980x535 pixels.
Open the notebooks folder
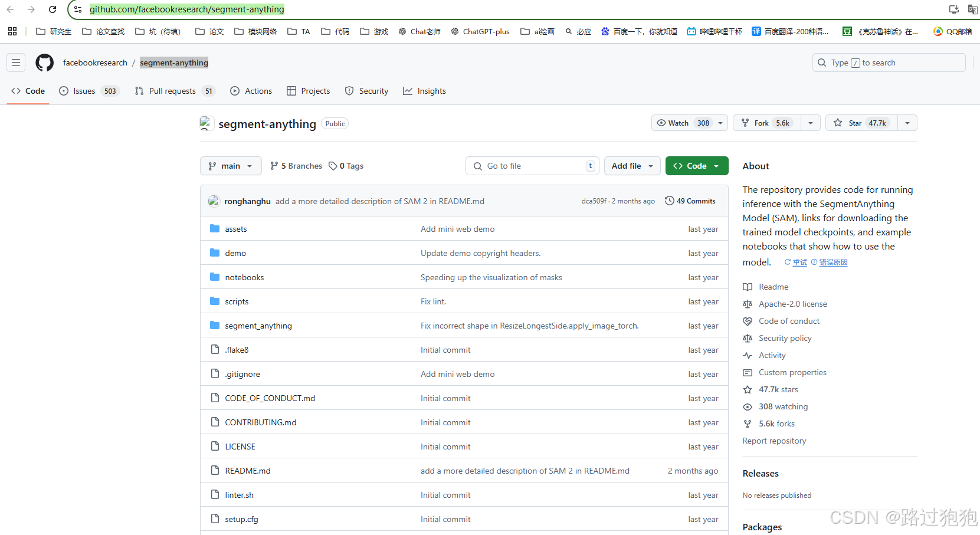point(244,277)
